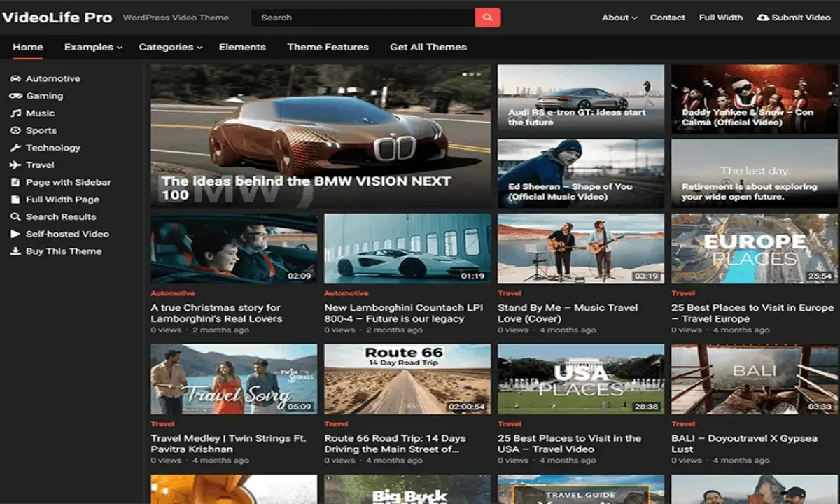This screenshot has height=504, width=840.
Task: Open The last day Retirement video thumbnail
Action: (755, 173)
